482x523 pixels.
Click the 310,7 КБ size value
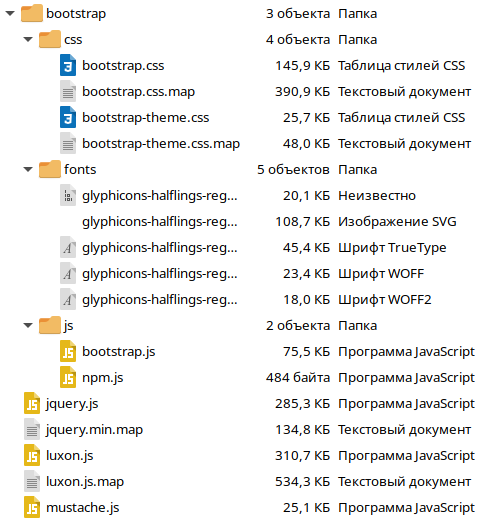point(303,456)
